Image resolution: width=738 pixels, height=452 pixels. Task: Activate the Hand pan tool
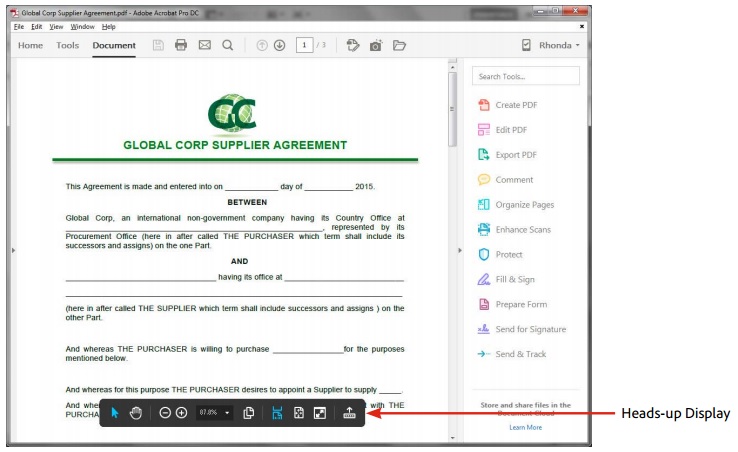pos(135,413)
